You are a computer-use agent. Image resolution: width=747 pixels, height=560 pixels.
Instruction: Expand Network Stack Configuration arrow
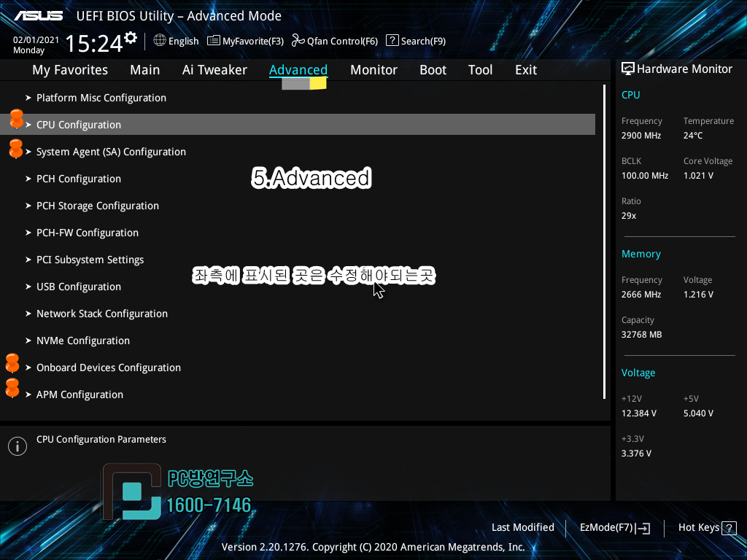[x=28, y=314]
